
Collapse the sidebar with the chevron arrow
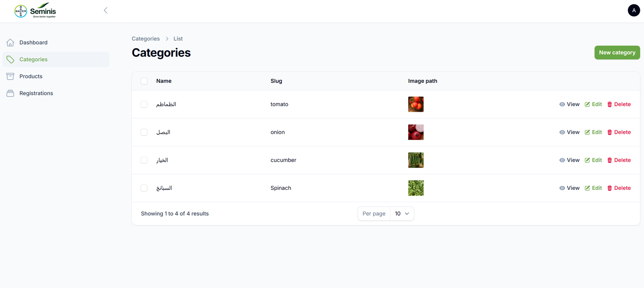pos(105,10)
